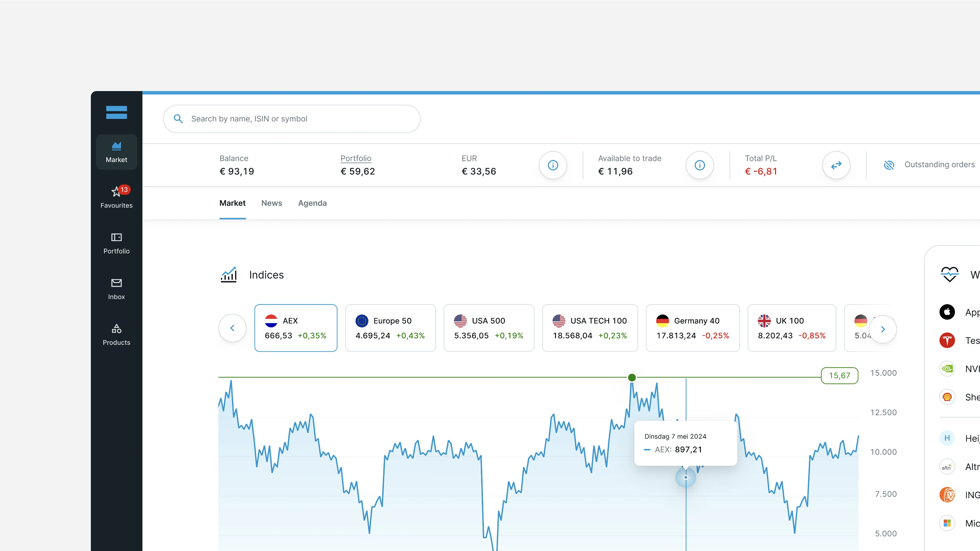Click the Indices chart icon
The width and height of the screenshot is (980, 551).
pyautogui.click(x=229, y=274)
